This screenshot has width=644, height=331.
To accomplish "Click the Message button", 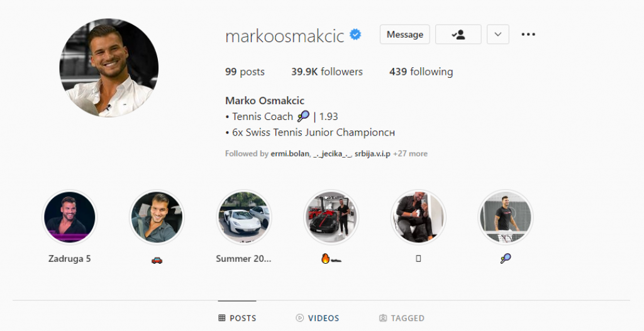I will pos(404,35).
